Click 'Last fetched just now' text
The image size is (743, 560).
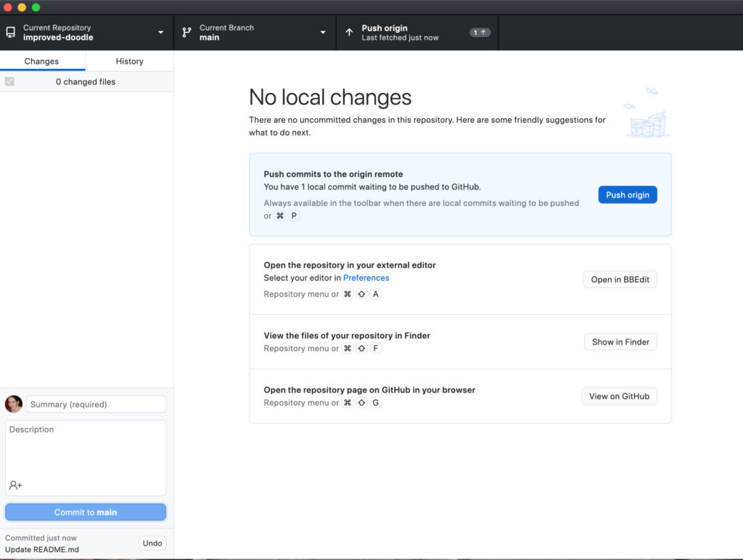tap(400, 38)
